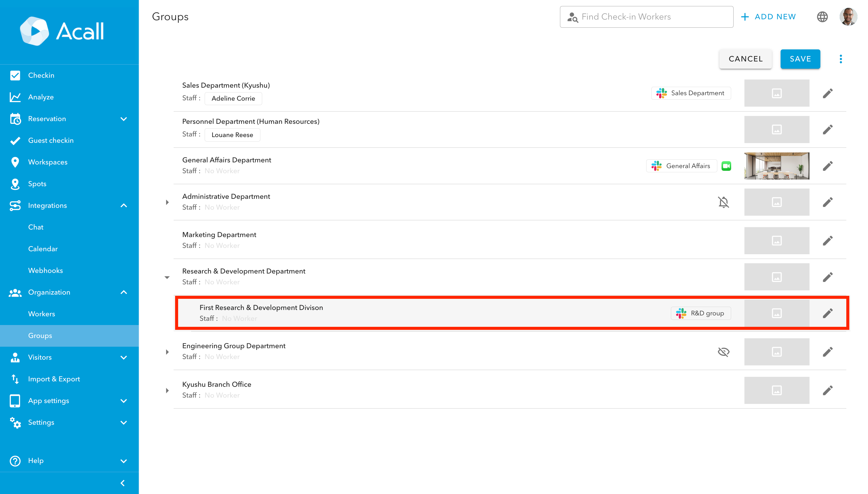
Task: Collapse the sidebar with bottom arrow
Action: (x=123, y=483)
